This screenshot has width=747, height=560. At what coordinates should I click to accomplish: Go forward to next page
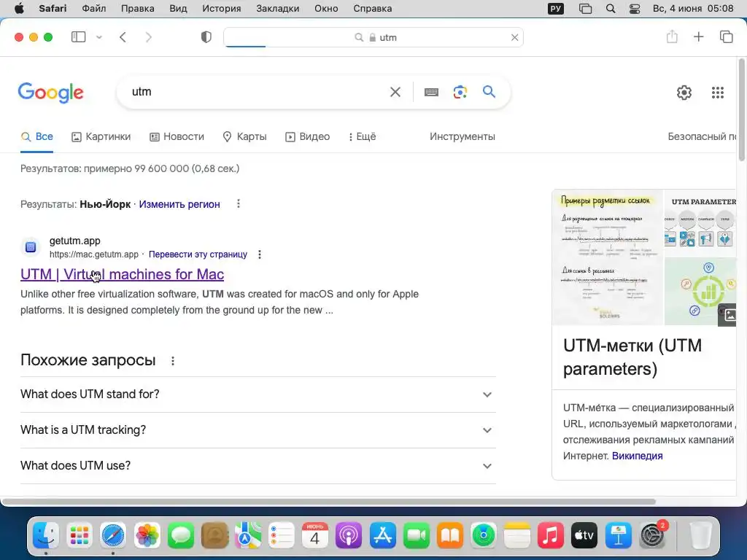point(149,37)
